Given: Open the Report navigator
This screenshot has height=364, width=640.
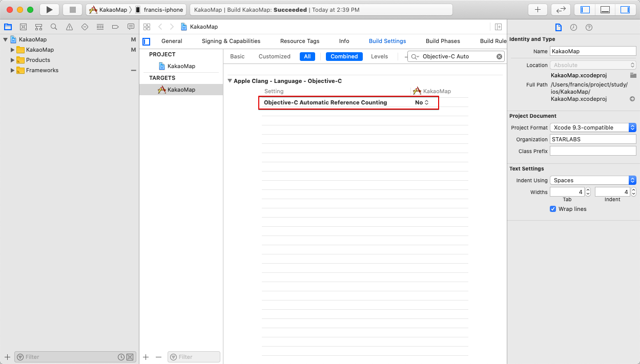Looking at the screenshot, I should pos(131,27).
